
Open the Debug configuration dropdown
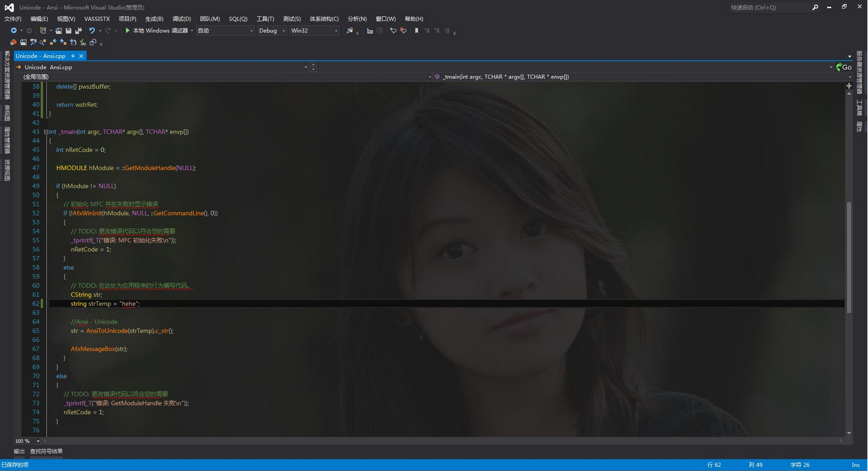pyautogui.click(x=271, y=30)
